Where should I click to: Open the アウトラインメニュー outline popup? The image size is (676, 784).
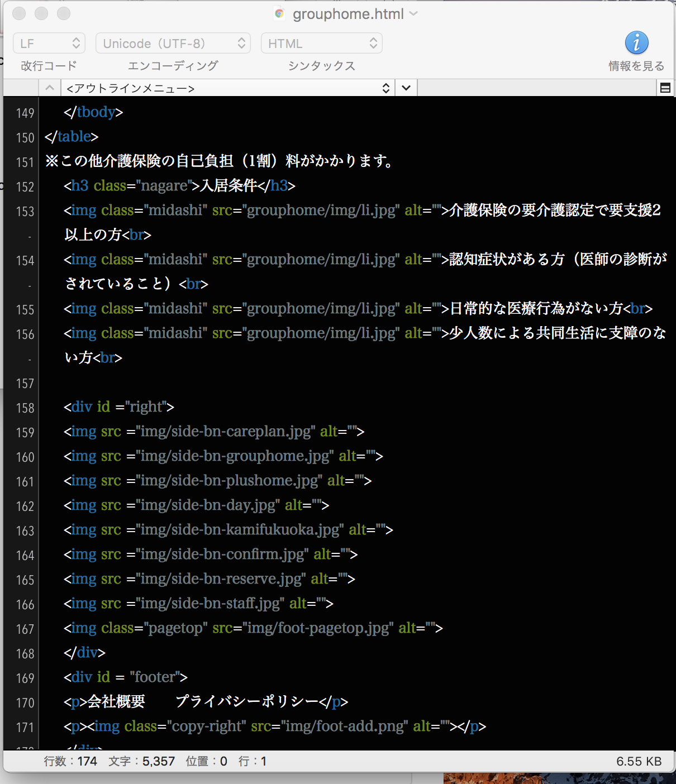227,88
